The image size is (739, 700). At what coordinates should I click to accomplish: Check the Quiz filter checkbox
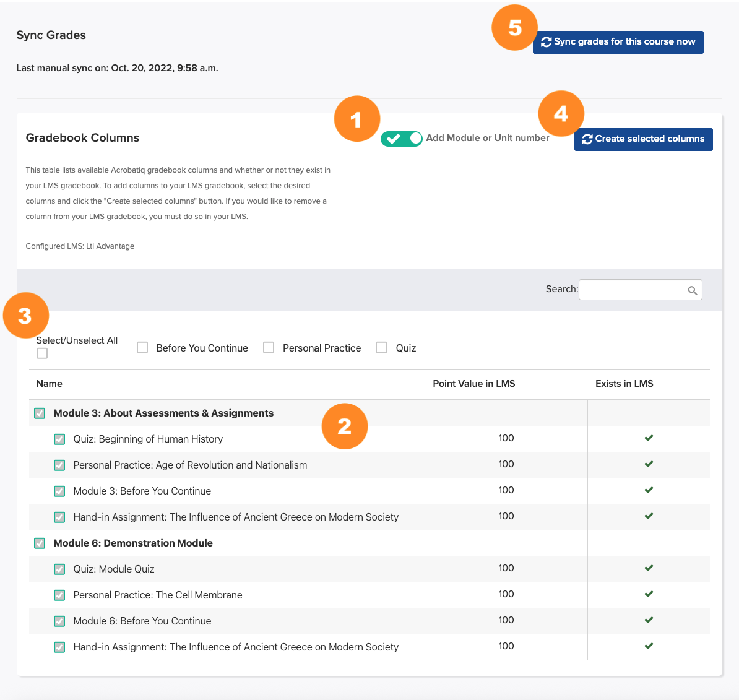tap(382, 347)
